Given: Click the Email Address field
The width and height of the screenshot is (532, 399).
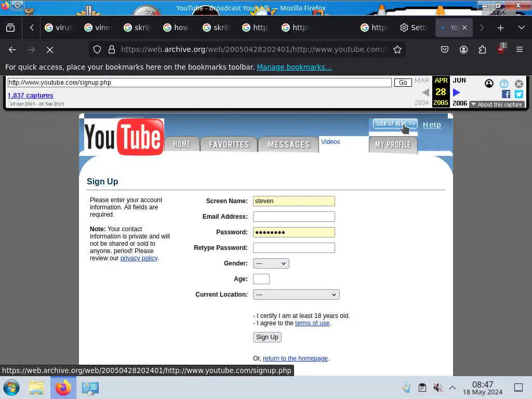Looking at the screenshot, I should [294, 217].
